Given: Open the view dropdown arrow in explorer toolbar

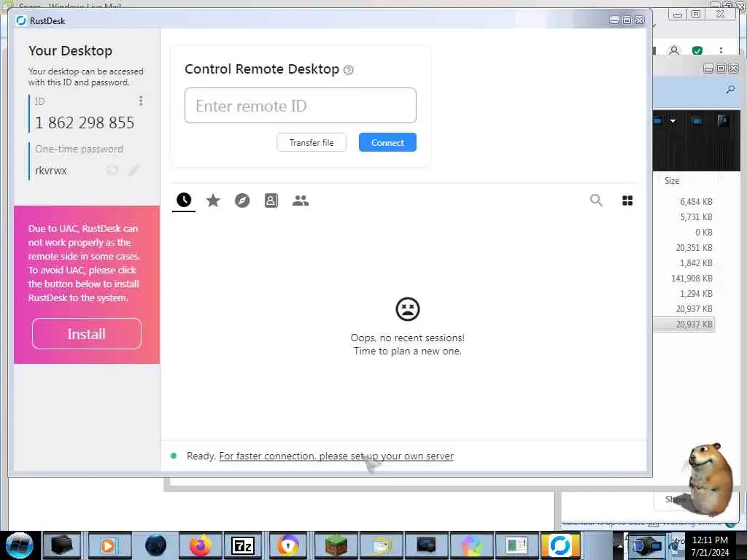Looking at the screenshot, I should coord(673,121).
